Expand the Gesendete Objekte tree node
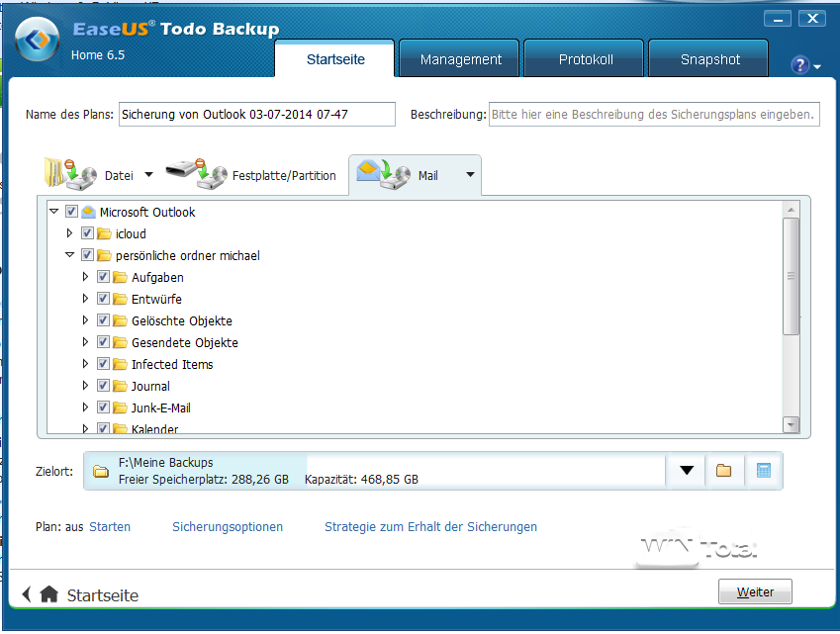Image resolution: width=840 pixels, height=634 pixels. pos(85,342)
